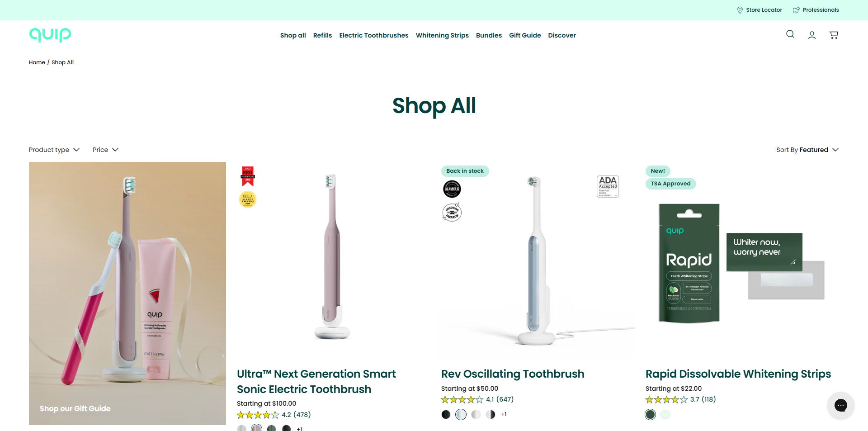Open the search magnifier icon
Image resolution: width=868 pixels, height=431 pixels.
tap(790, 34)
